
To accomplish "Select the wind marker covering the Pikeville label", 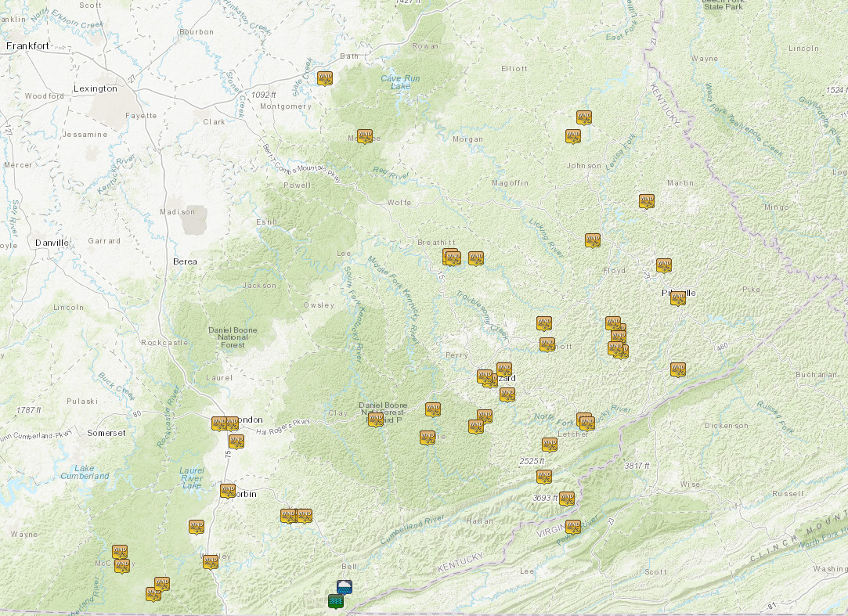I will click(677, 298).
